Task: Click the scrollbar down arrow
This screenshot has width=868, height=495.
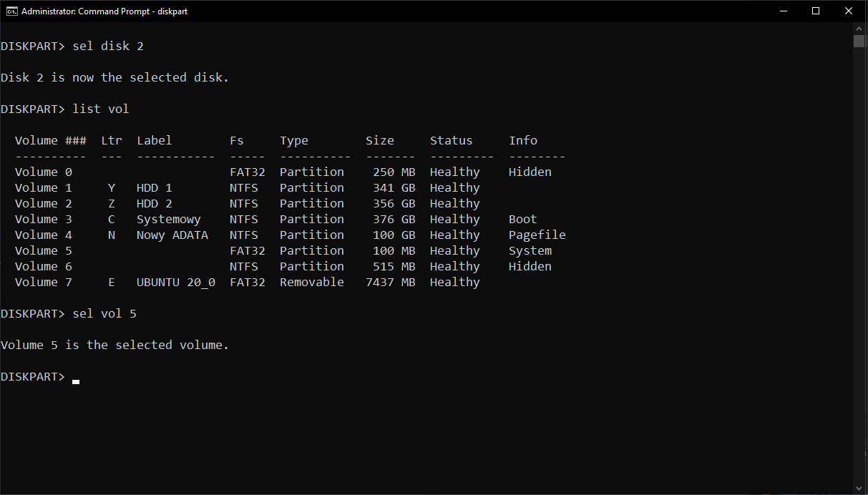Action: 859,489
